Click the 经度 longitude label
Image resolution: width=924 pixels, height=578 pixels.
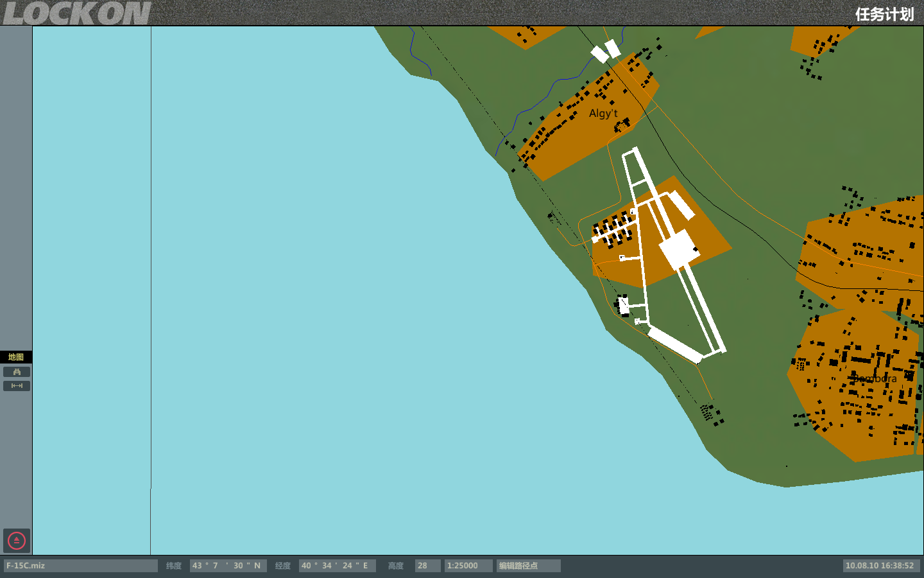tap(283, 566)
